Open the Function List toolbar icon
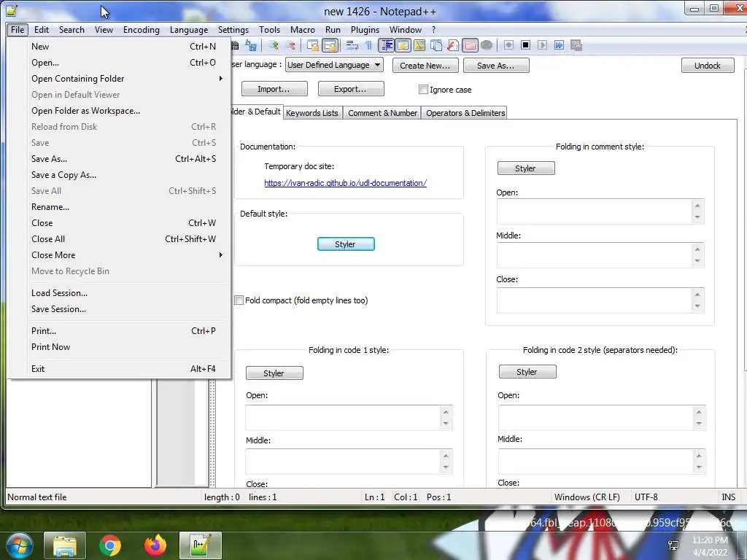The image size is (747, 560). tap(452, 45)
